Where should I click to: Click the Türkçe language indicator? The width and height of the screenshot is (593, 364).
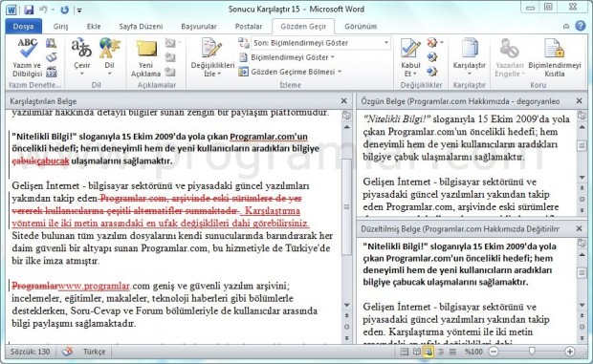pyautogui.click(x=94, y=352)
